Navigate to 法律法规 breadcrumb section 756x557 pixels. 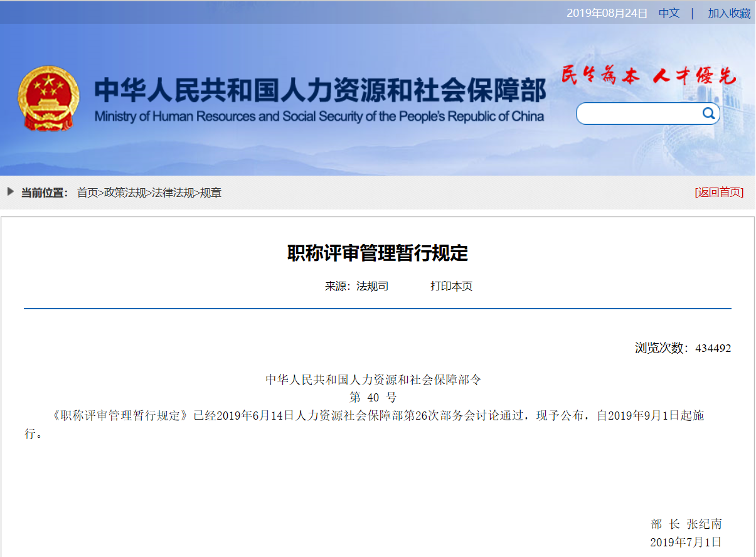(173, 193)
